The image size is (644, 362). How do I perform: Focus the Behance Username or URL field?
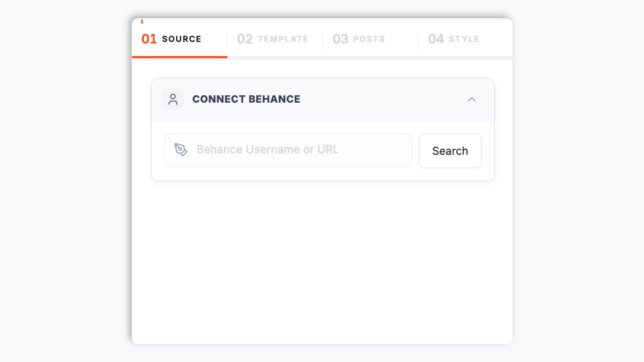(x=288, y=150)
